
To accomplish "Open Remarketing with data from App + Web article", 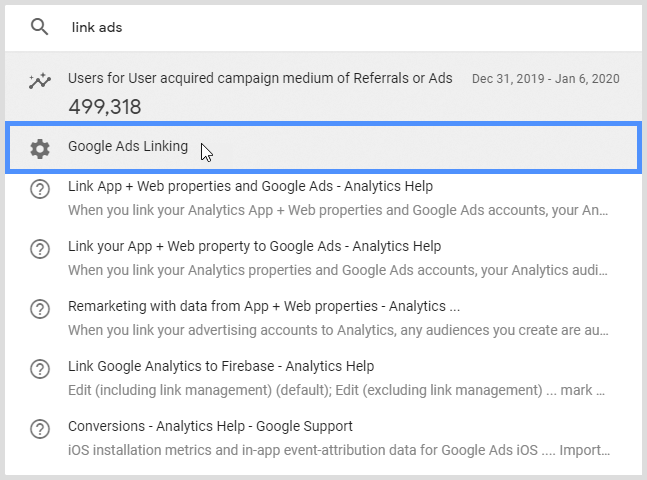I will (264, 306).
